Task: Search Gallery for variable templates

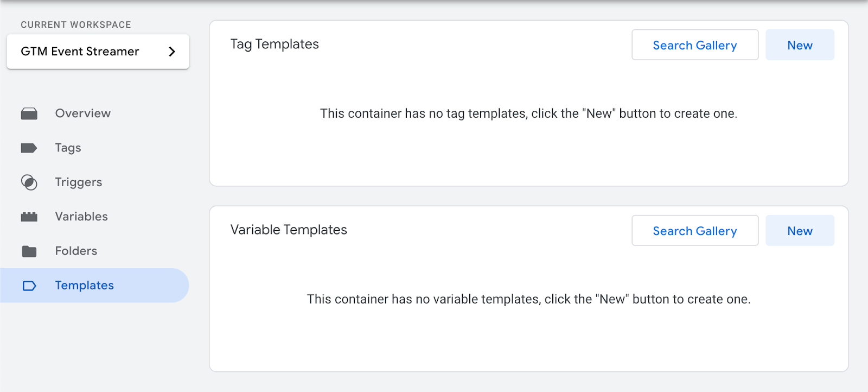Action: click(x=695, y=231)
